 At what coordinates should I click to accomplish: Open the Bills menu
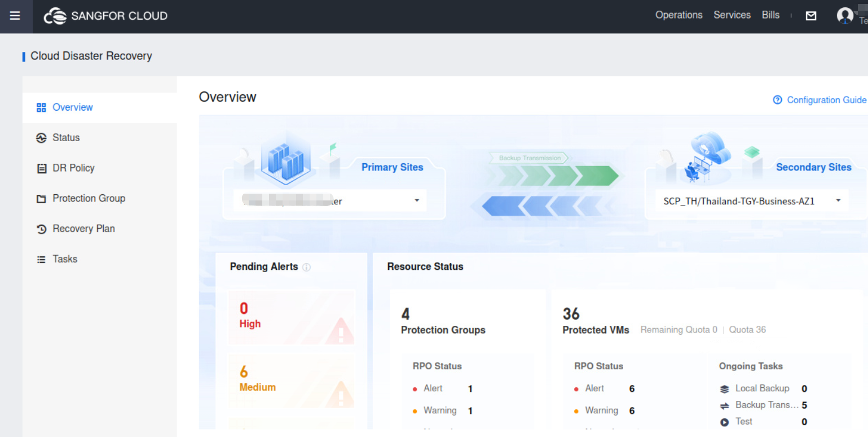pos(771,15)
